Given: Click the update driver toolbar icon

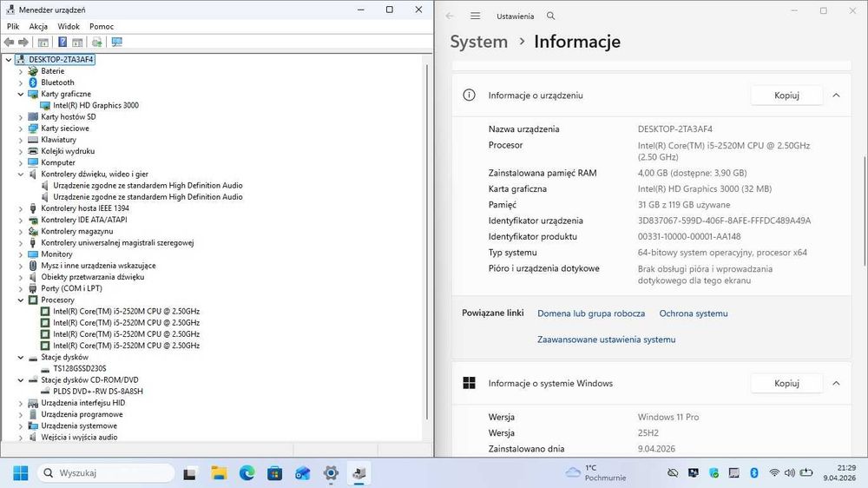Looking at the screenshot, I should pos(97,42).
